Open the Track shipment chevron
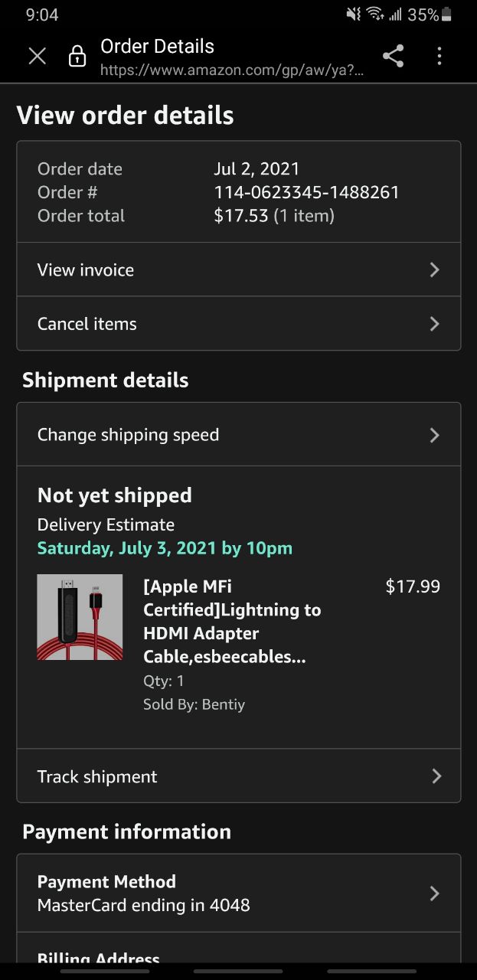The height and width of the screenshot is (980, 477). click(436, 776)
